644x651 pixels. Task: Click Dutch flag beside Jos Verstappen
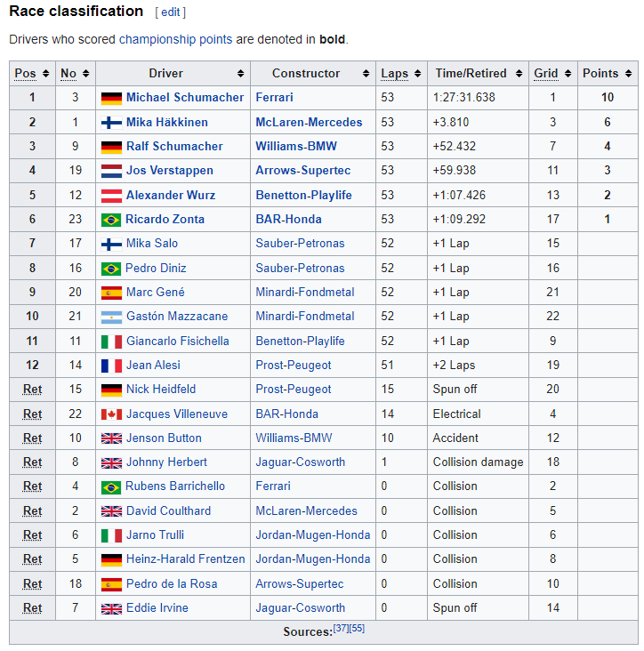[112, 171]
